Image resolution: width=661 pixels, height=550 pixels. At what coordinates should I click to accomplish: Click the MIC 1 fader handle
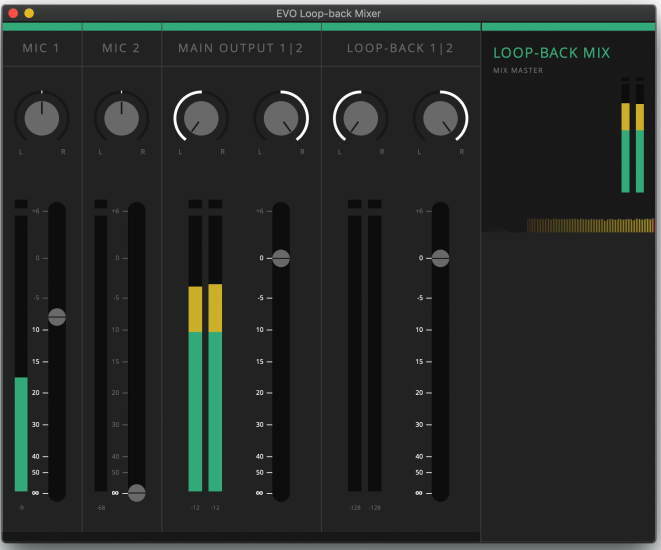click(x=57, y=317)
